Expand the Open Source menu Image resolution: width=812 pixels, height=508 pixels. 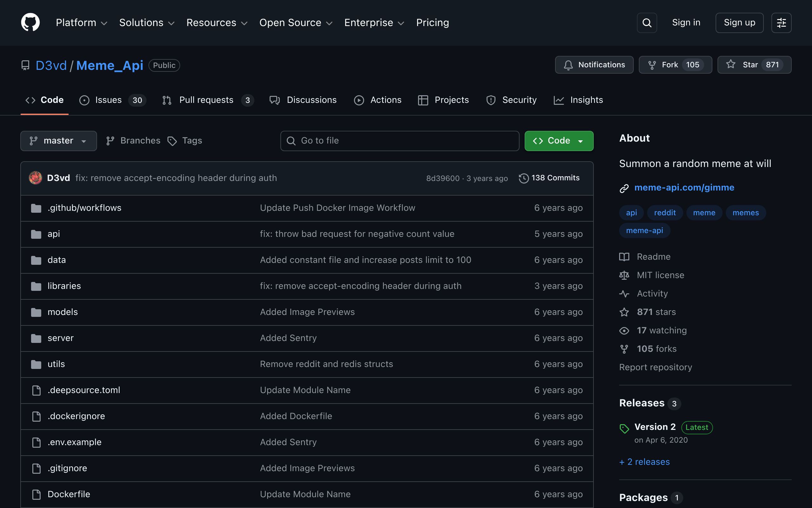click(296, 23)
